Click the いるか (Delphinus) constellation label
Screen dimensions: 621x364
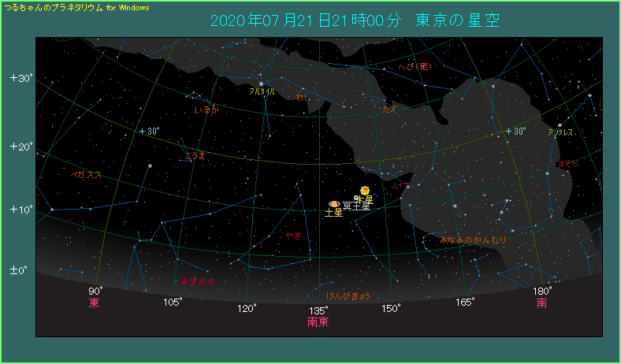[206, 110]
